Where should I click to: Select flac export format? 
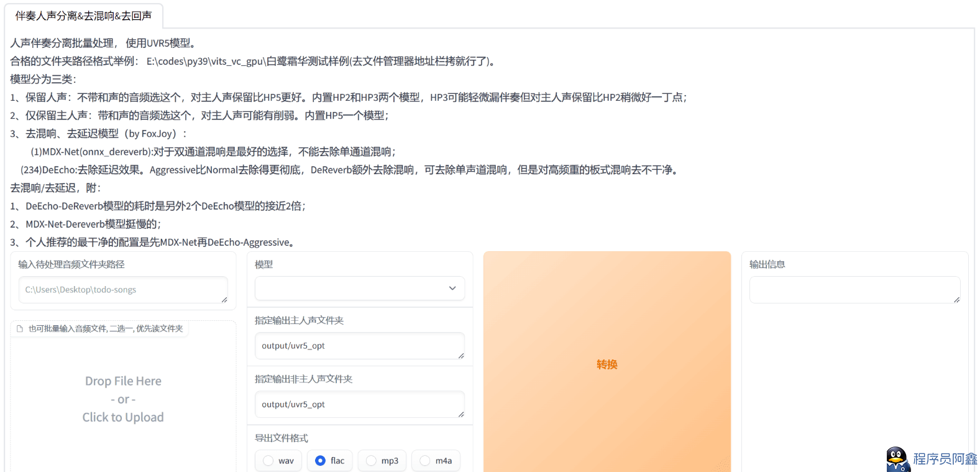pyautogui.click(x=329, y=461)
